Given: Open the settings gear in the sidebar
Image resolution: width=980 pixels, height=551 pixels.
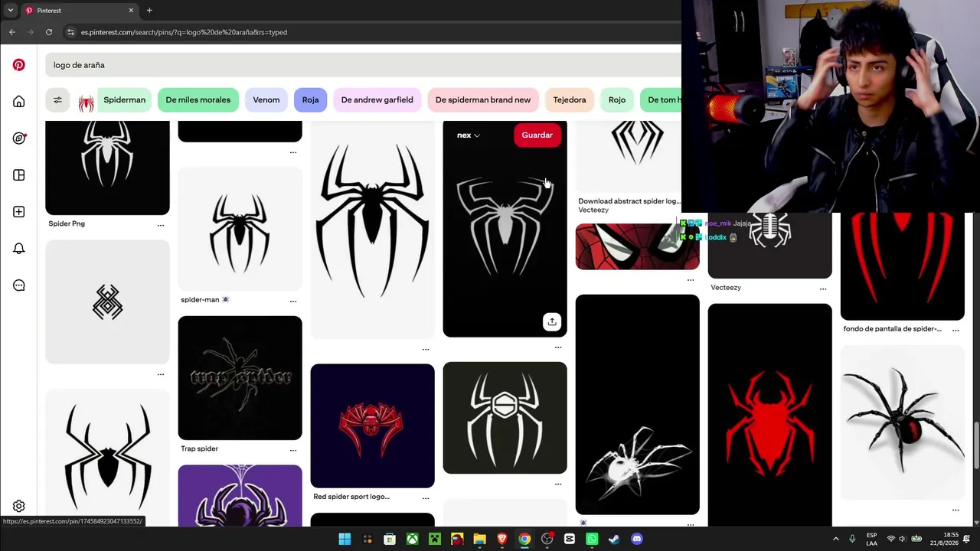Looking at the screenshot, I should (x=19, y=506).
